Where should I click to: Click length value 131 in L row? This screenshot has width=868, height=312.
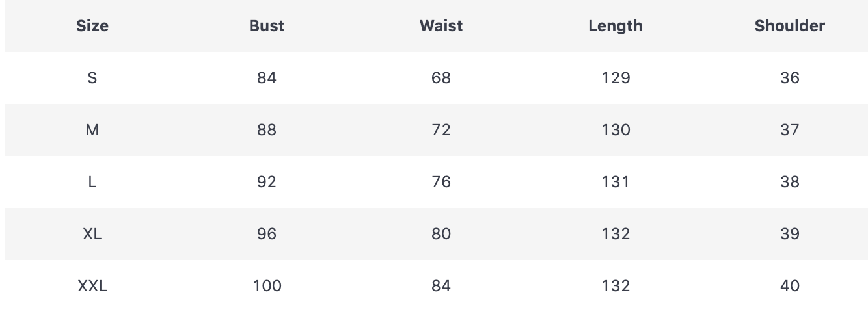point(616,182)
